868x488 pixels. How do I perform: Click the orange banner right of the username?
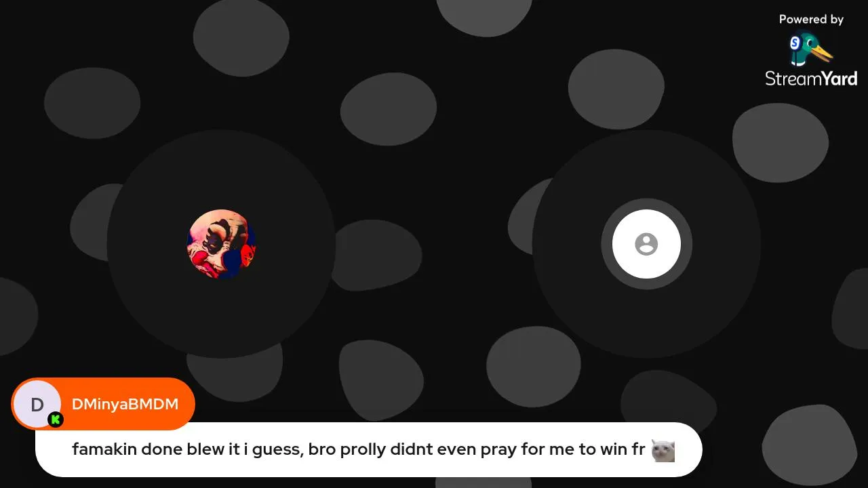click(x=187, y=404)
